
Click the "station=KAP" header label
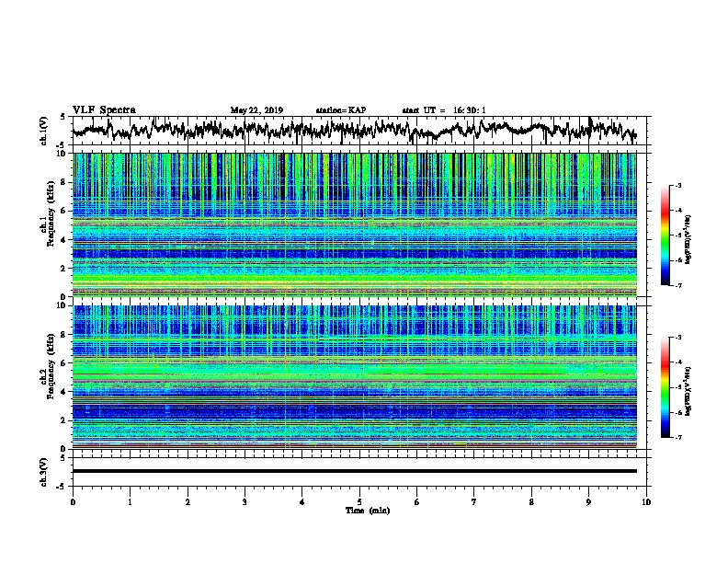(x=341, y=110)
